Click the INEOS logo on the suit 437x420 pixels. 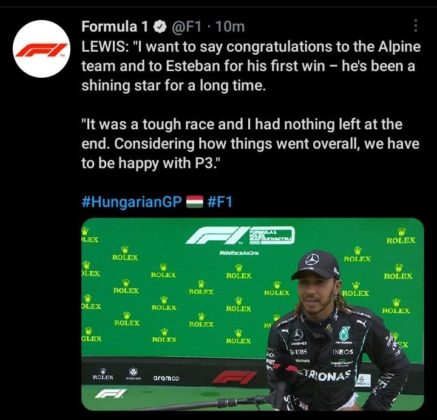[342, 352]
